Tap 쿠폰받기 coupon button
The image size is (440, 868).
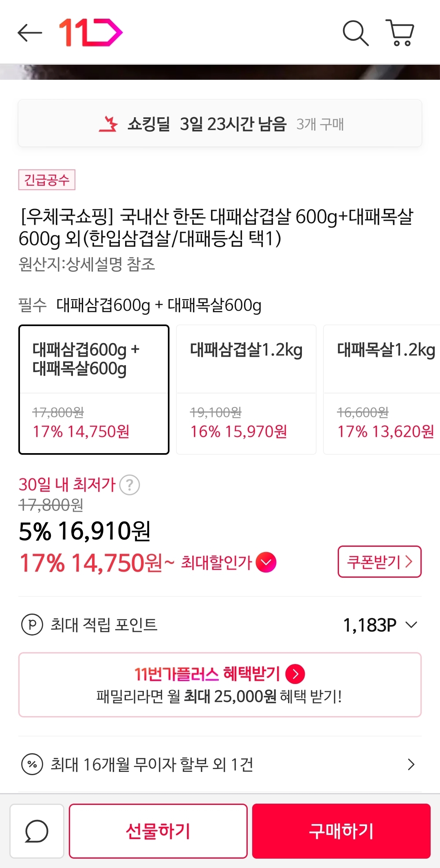379,561
